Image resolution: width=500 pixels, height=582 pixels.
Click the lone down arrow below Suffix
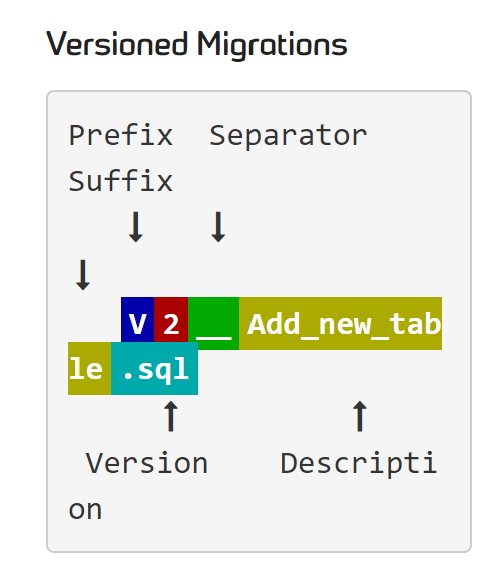83,275
